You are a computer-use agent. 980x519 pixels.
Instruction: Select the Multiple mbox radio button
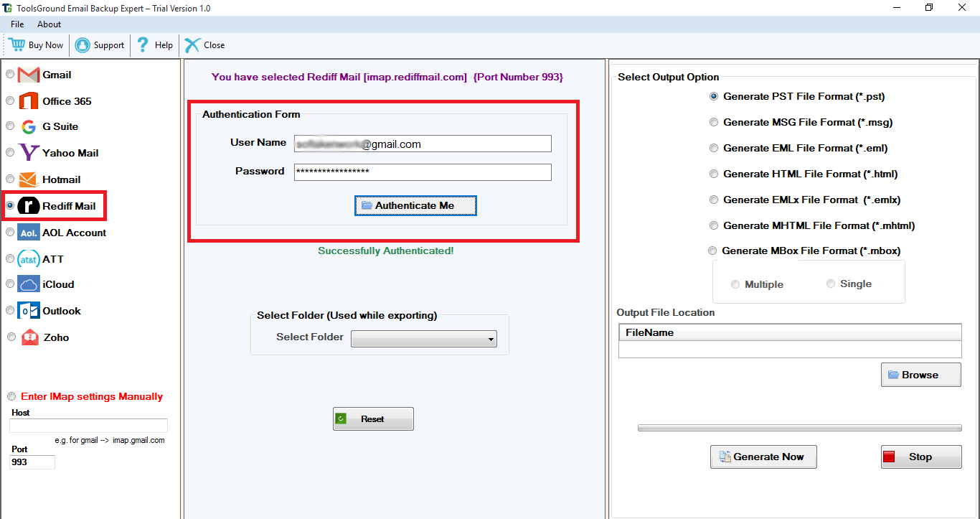pyautogui.click(x=735, y=284)
